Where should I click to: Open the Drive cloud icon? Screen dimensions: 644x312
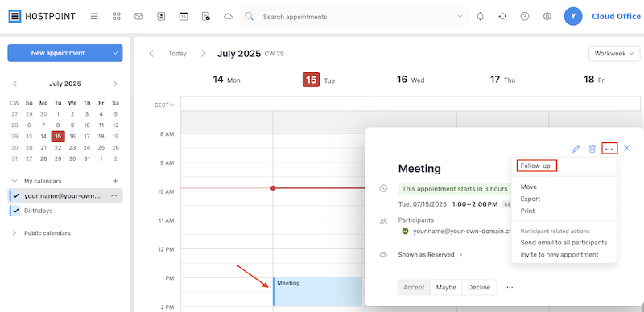point(228,16)
